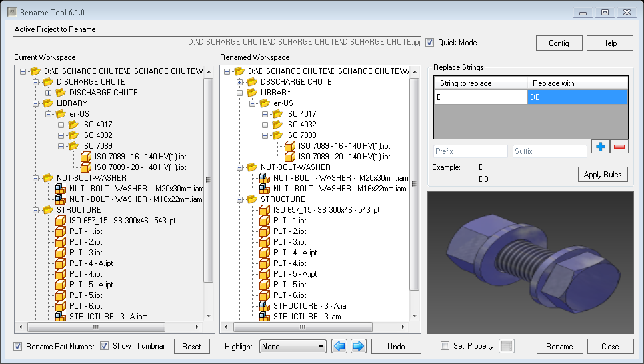Click the blue plus add-rule icon
644x364 pixels.
coord(600,147)
